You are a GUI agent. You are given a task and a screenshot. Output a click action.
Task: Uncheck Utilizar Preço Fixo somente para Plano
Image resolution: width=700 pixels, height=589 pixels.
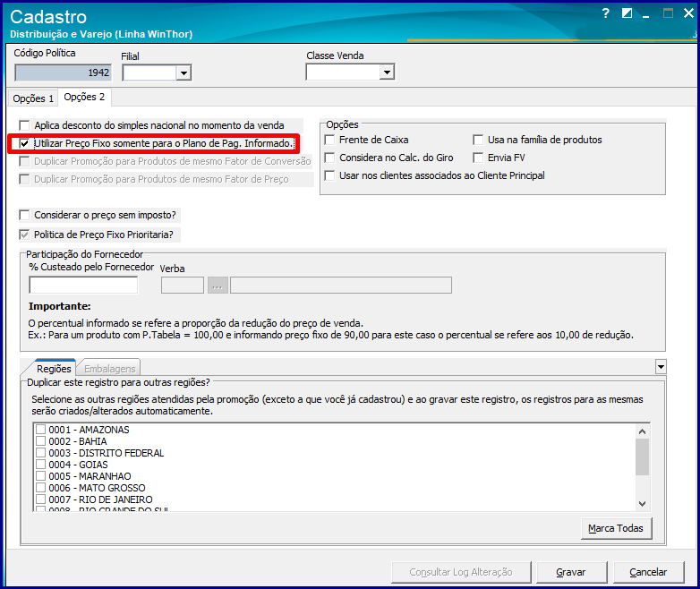pyautogui.click(x=24, y=143)
